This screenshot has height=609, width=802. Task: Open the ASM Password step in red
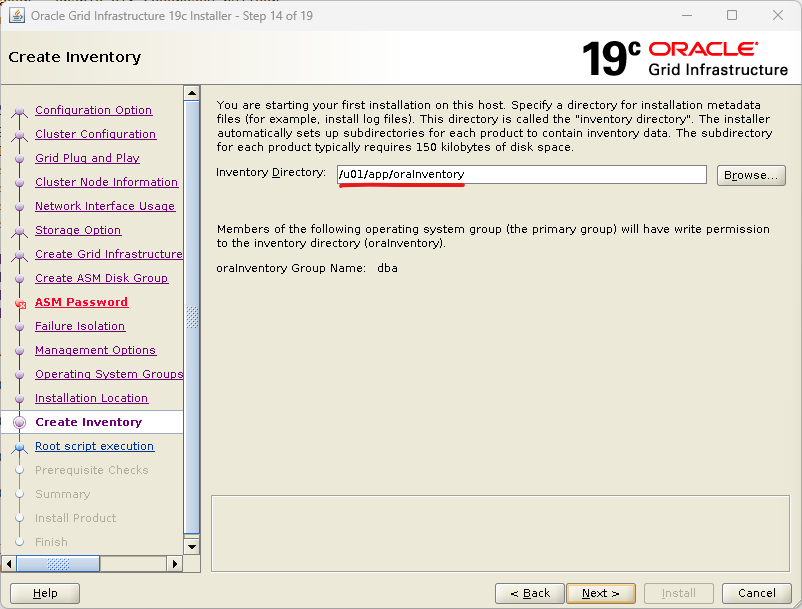[x=81, y=302]
